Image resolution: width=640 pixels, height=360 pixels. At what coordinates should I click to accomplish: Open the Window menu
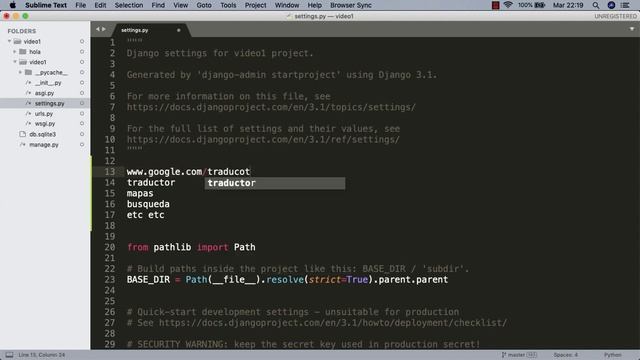pyautogui.click(x=287, y=5)
